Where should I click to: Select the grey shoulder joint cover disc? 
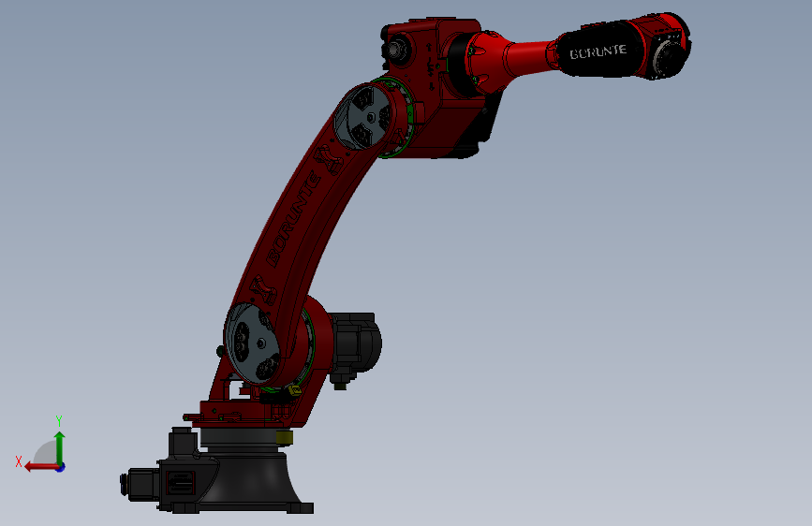253,343
